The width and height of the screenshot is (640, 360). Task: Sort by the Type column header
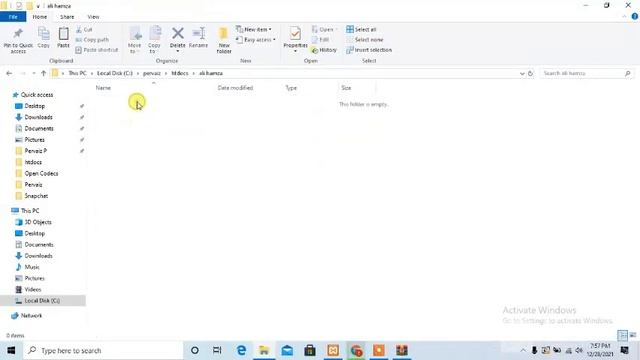click(291, 88)
